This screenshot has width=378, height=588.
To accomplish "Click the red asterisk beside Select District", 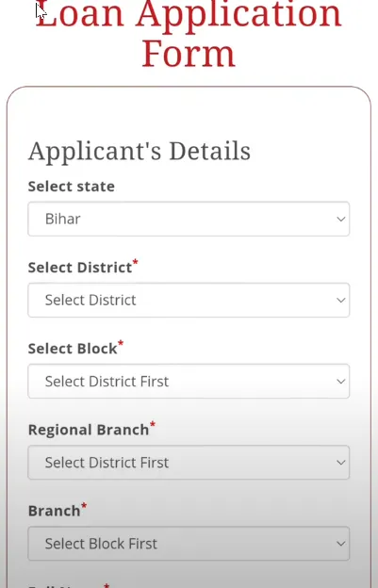I will [136, 262].
